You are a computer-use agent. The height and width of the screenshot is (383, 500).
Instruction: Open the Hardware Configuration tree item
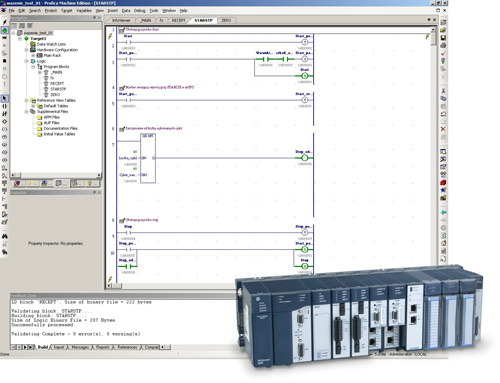tap(57, 50)
